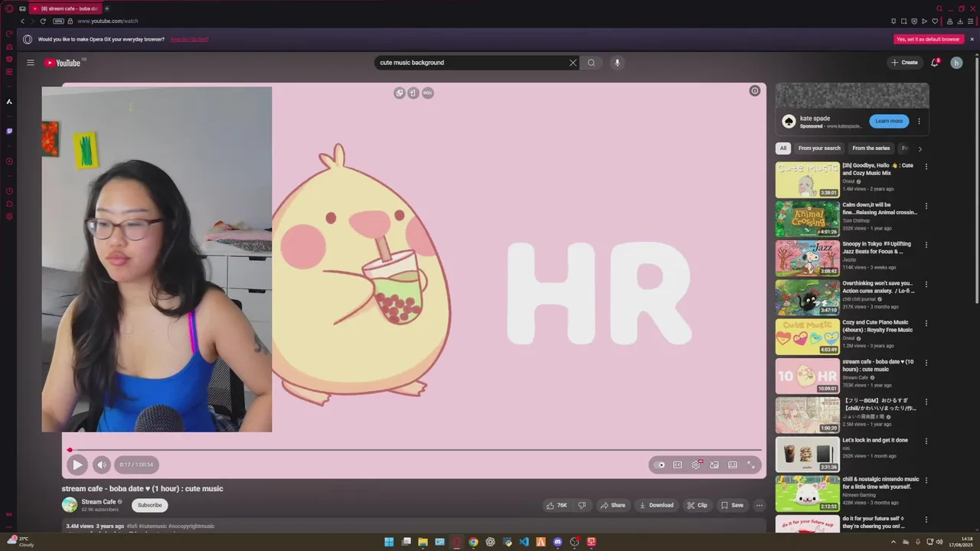The image size is (980, 551).
Task: Open 'chill & nostalgic nintendo music' title
Action: point(880,483)
